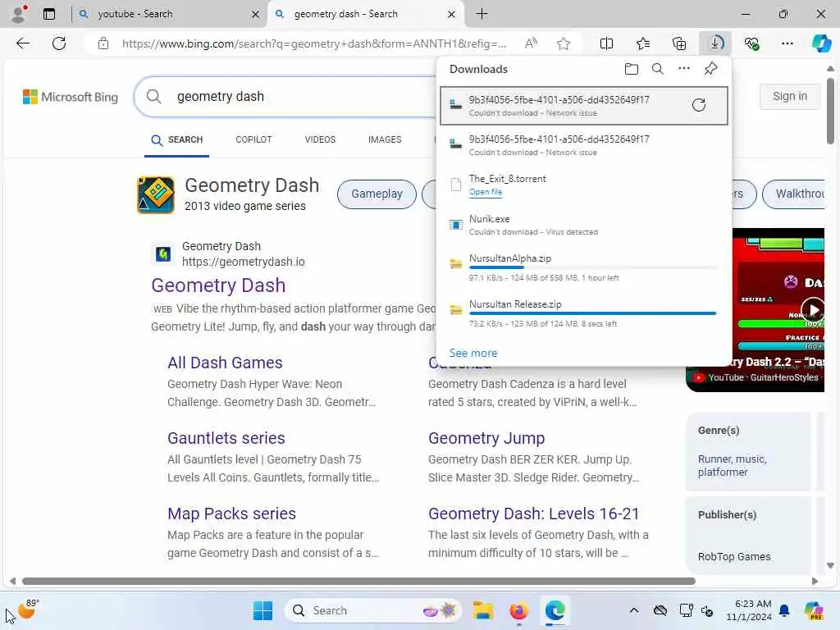Viewport: 840px width, 630px height.
Task: Add this page to favorites star
Action: coord(563,43)
